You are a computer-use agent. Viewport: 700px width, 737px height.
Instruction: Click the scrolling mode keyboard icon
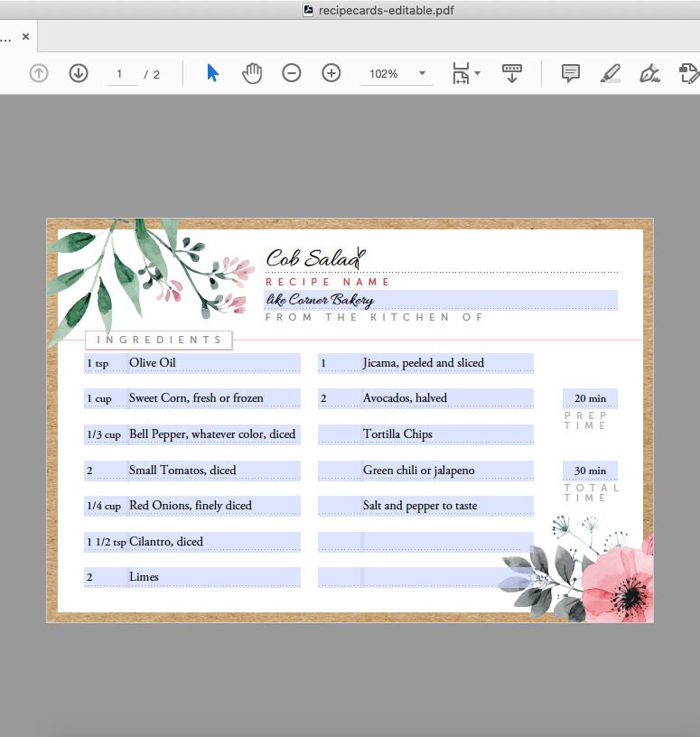[x=512, y=73]
